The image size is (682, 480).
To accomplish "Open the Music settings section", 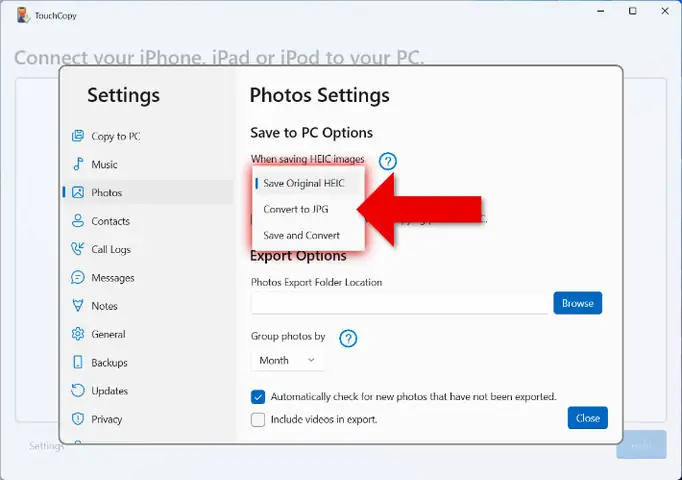I will (148, 164).
